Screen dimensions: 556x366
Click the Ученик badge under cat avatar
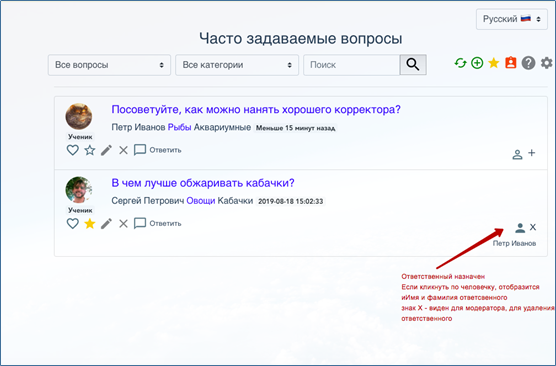(80, 137)
